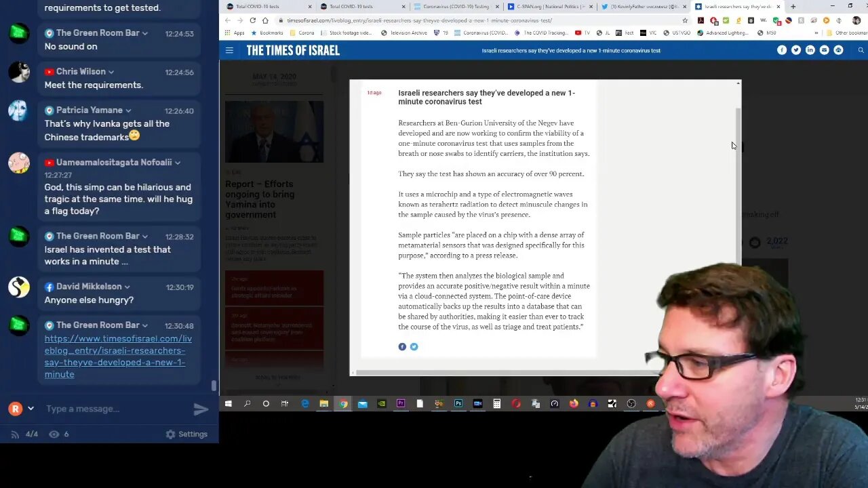Expand chevron beside David Mikkelson's name
868x488 pixels.
click(x=127, y=287)
